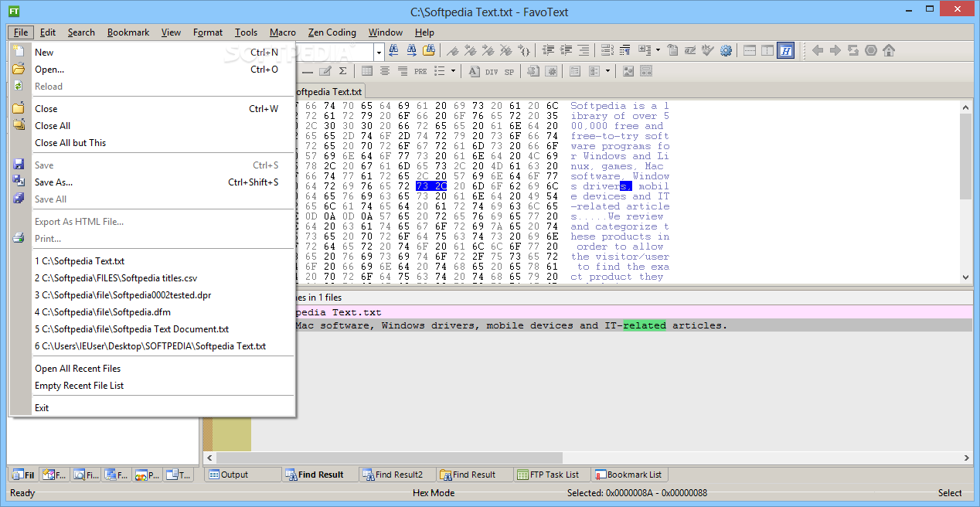Click the spell check abc icon

pos(707,50)
